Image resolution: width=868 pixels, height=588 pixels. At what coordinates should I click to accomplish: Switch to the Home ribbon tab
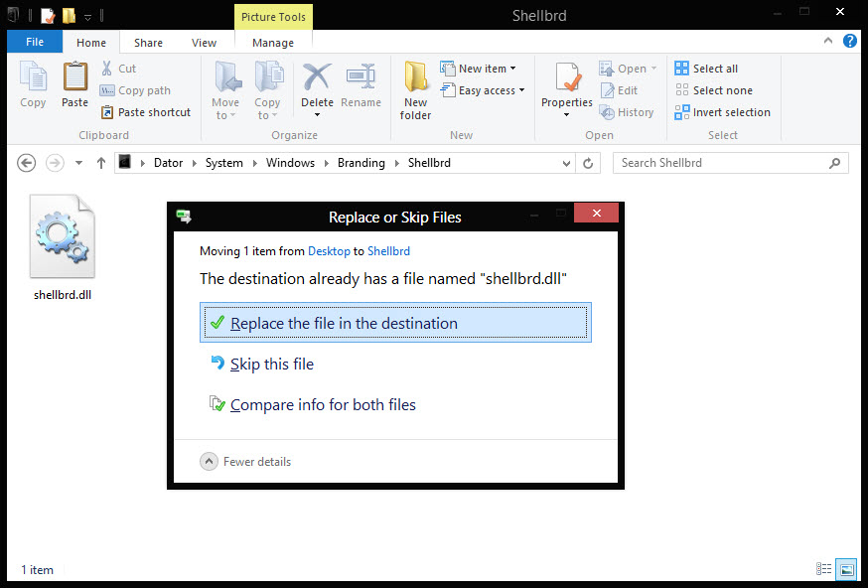click(91, 43)
